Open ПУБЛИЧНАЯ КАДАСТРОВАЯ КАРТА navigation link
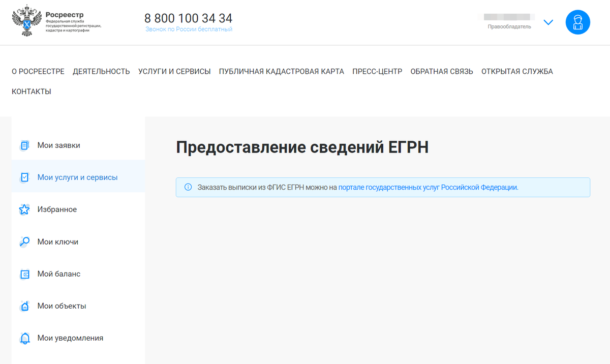 click(282, 72)
